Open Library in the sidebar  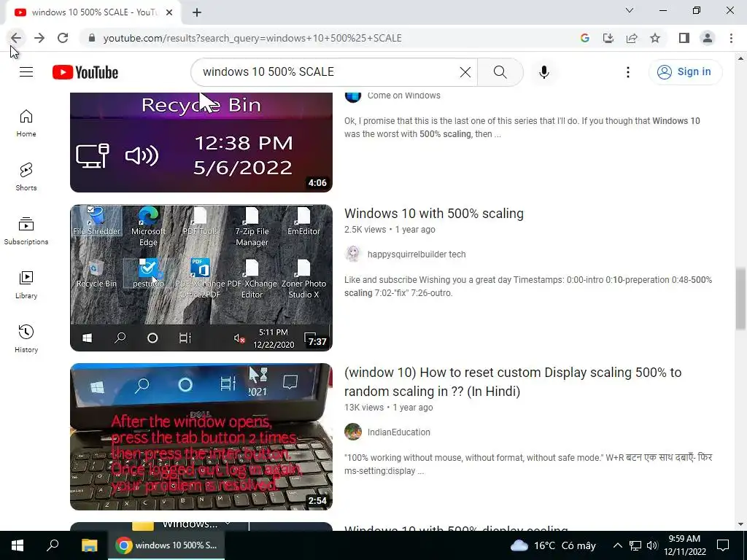click(26, 285)
